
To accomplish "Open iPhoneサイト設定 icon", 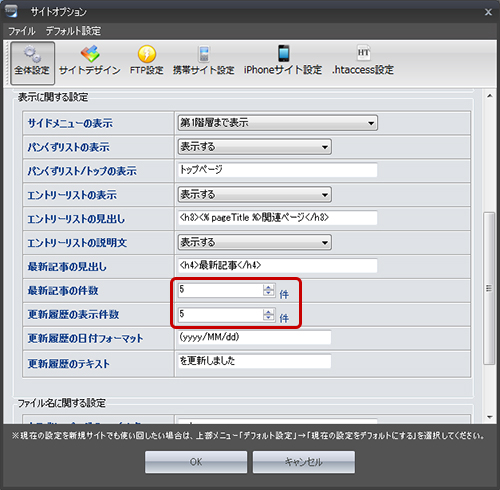I will coord(284,53).
